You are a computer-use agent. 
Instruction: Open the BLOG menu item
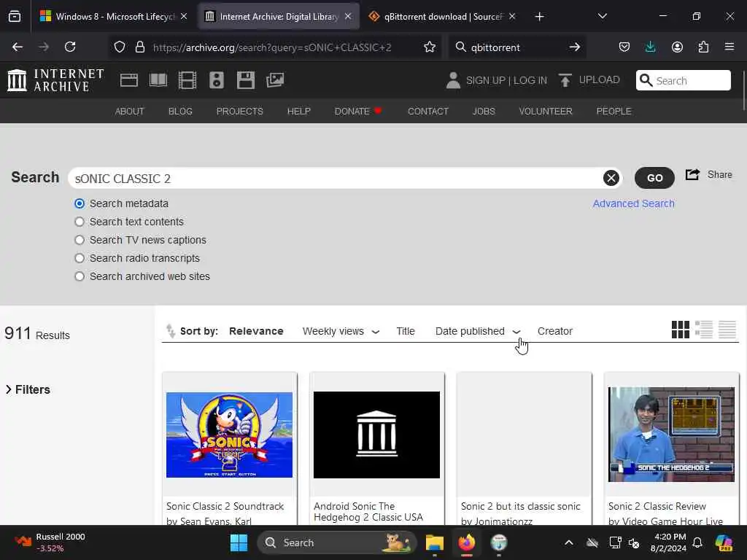[180, 112]
